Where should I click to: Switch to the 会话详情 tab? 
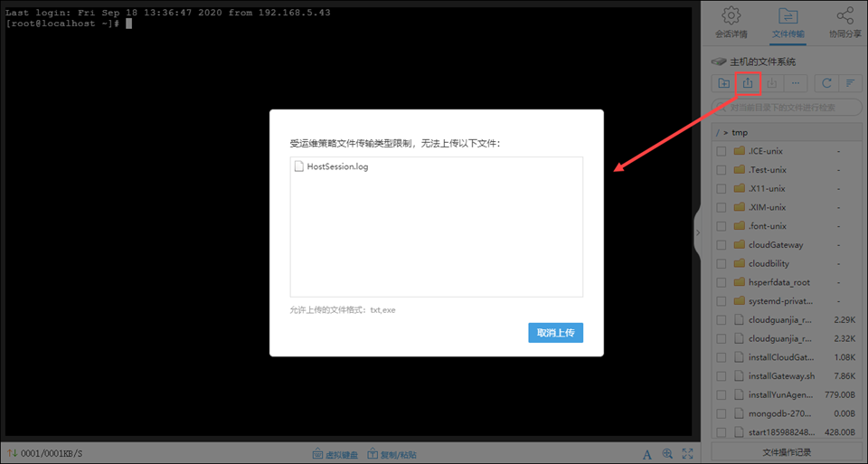[731, 24]
